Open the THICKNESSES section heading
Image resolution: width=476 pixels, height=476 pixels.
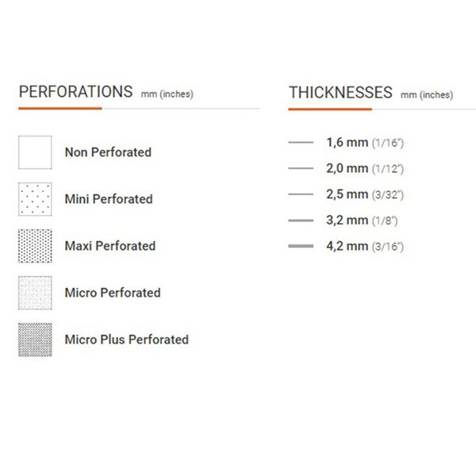coord(340,92)
